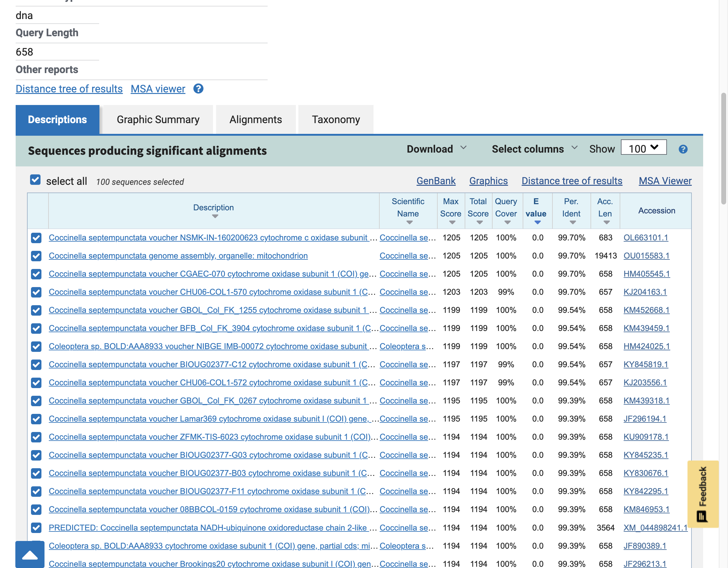Open the Show 100 results selector
The image size is (728, 568).
pyautogui.click(x=643, y=147)
